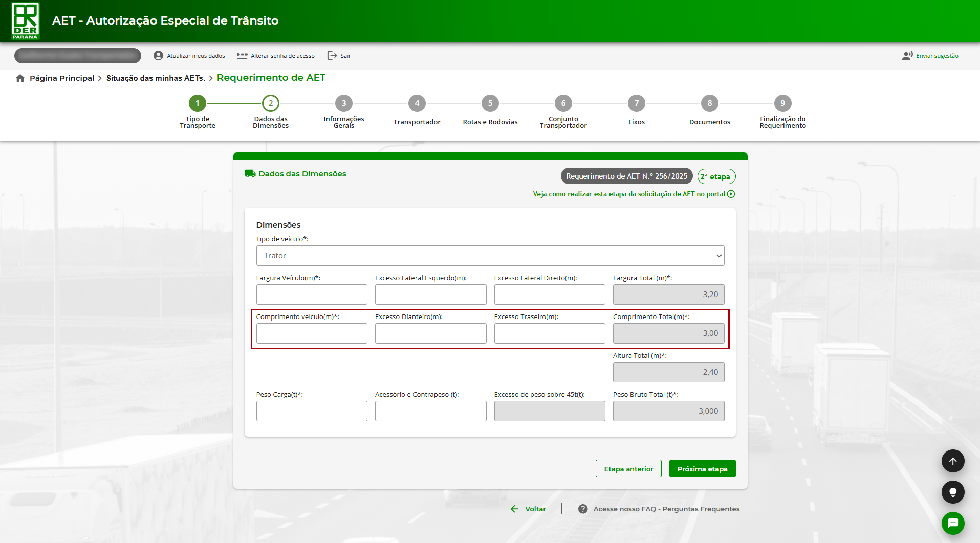980x543 pixels.
Task: Go to step 1 Tipo de Transporte
Action: pos(198,112)
